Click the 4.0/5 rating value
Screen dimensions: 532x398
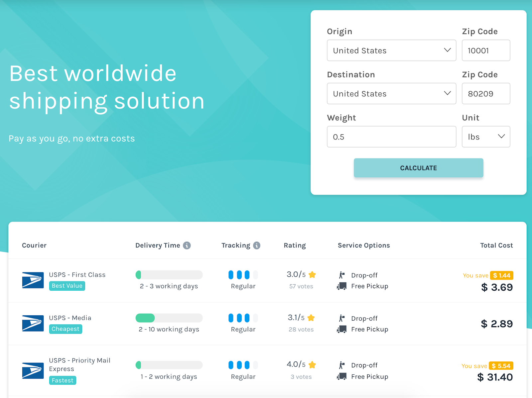point(296,364)
